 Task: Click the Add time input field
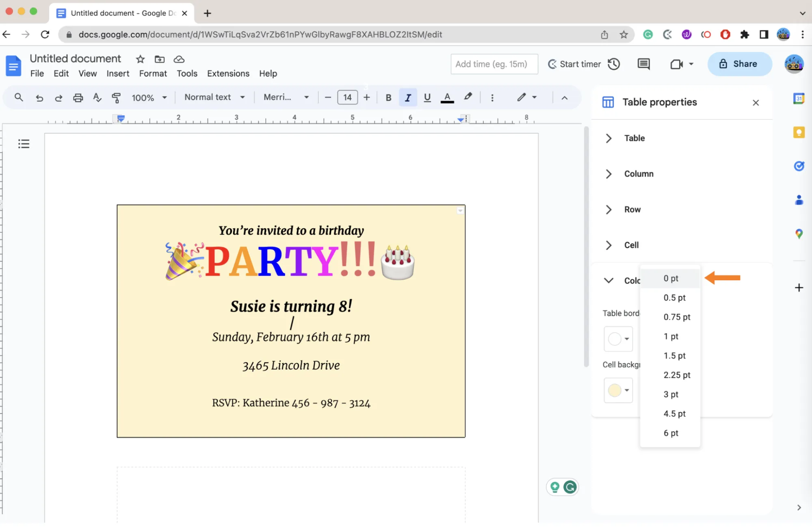point(494,64)
